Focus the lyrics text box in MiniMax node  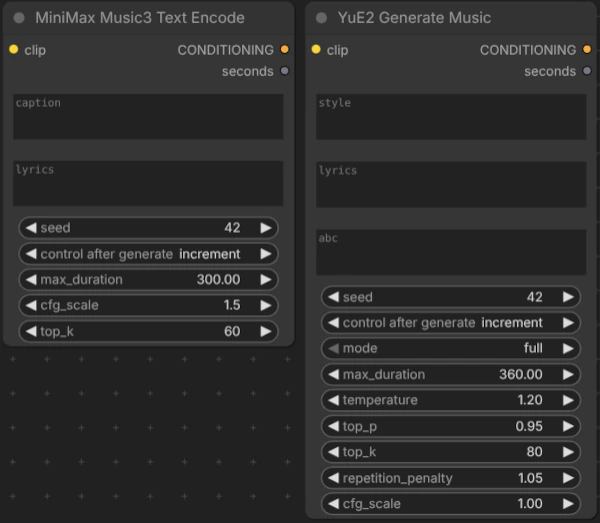click(x=148, y=183)
